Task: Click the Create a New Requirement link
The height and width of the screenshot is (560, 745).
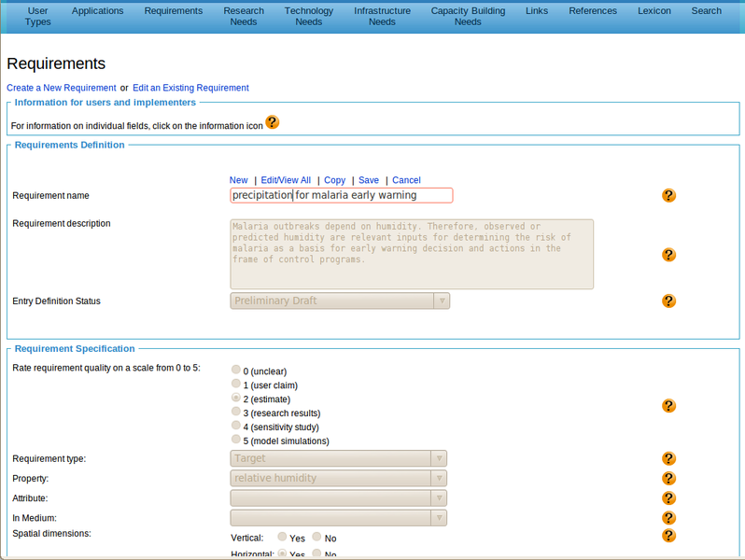Action: pos(61,88)
